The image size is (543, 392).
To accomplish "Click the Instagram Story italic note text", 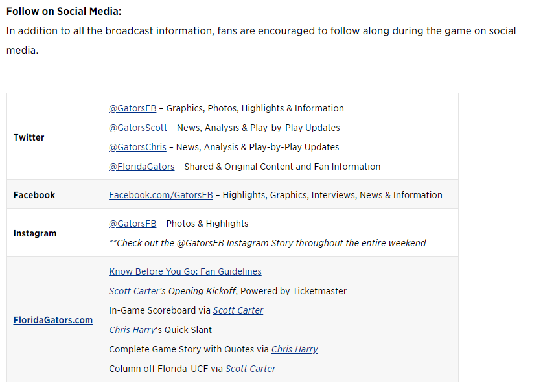I will click(268, 243).
